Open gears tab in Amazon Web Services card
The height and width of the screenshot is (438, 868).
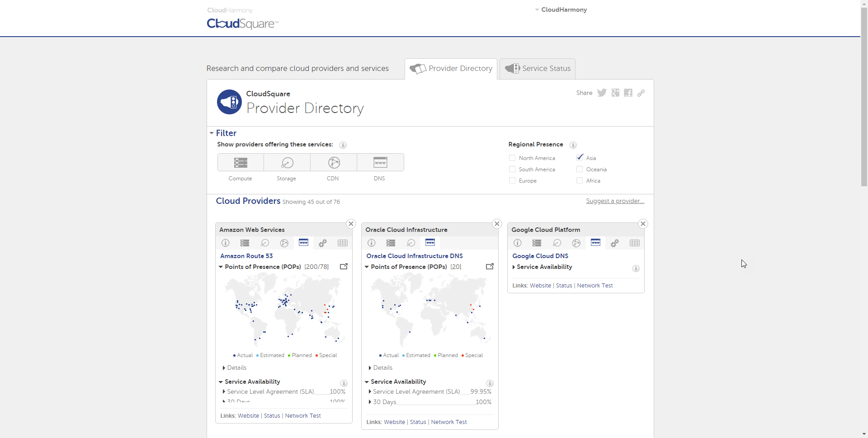pos(323,243)
